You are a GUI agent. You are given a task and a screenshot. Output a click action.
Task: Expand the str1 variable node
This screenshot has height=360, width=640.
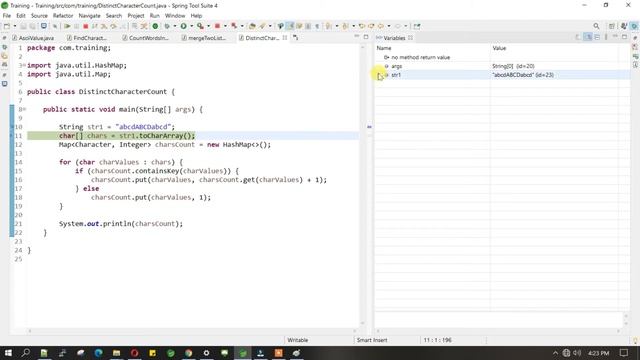(379, 75)
